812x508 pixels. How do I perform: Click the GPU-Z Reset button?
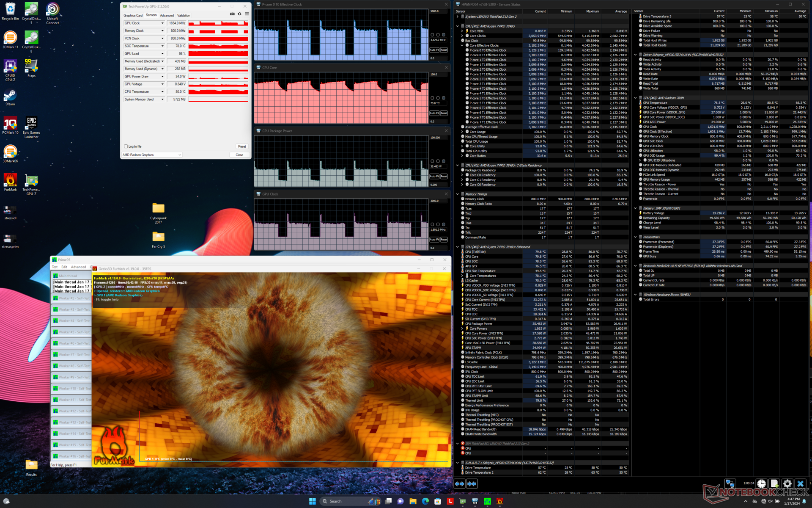coord(241,146)
